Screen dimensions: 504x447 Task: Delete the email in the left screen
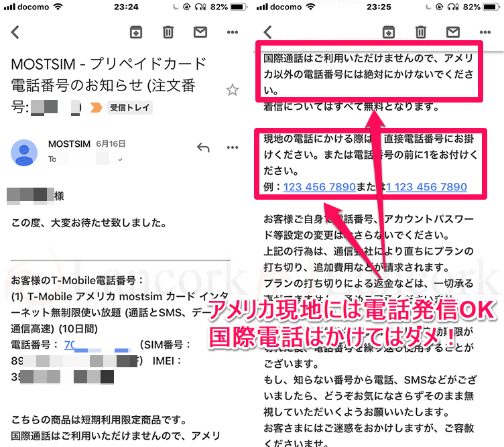pos(168,32)
